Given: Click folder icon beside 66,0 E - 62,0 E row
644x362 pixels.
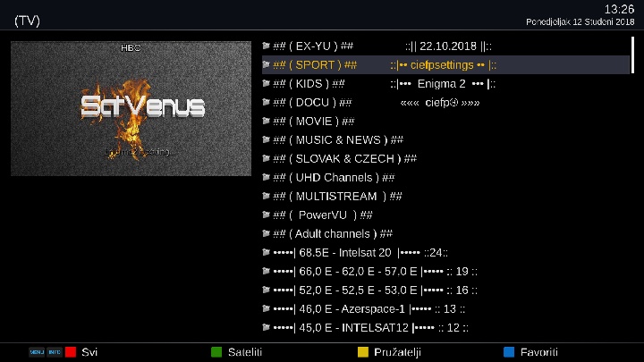Looking at the screenshot, I should coord(267,272).
